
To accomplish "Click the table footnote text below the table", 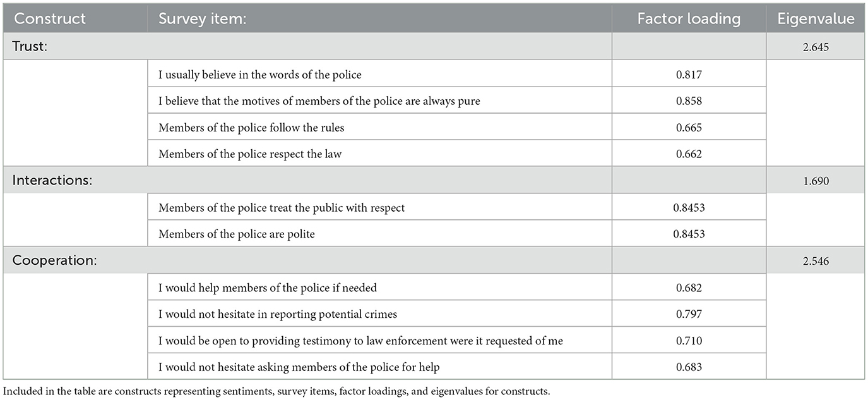I will pos(276,391).
